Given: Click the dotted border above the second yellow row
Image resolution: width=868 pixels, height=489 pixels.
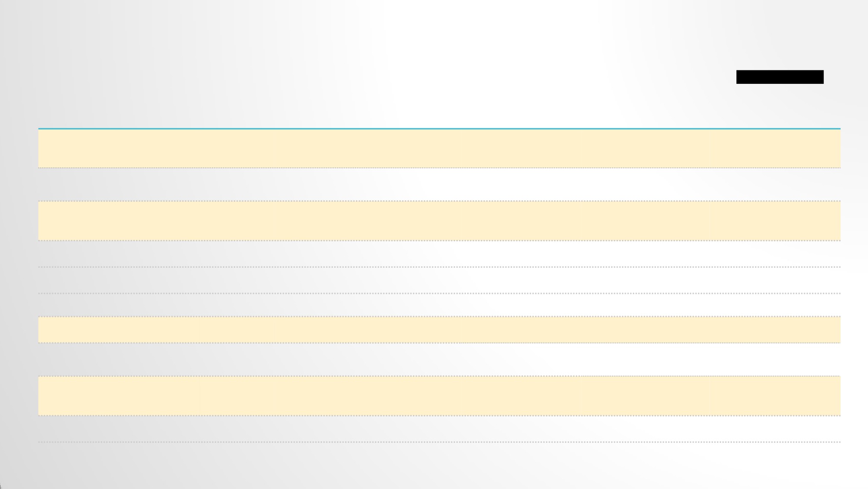Looking at the screenshot, I should click(x=439, y=201).
